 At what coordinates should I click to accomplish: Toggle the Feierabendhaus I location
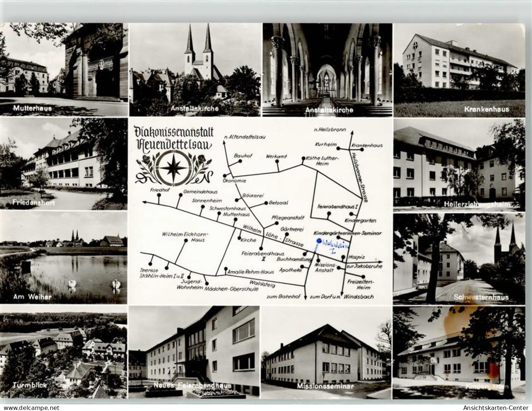(328, 214)
